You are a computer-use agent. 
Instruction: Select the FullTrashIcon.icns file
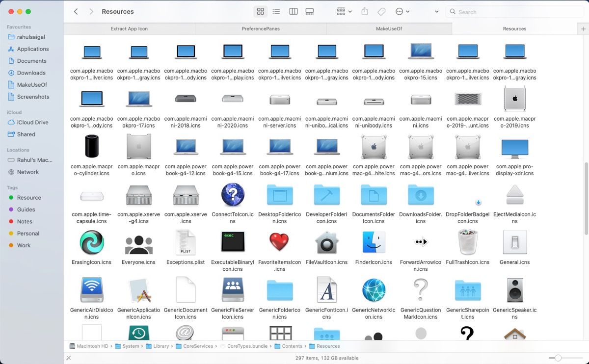[x=467, y=242]
